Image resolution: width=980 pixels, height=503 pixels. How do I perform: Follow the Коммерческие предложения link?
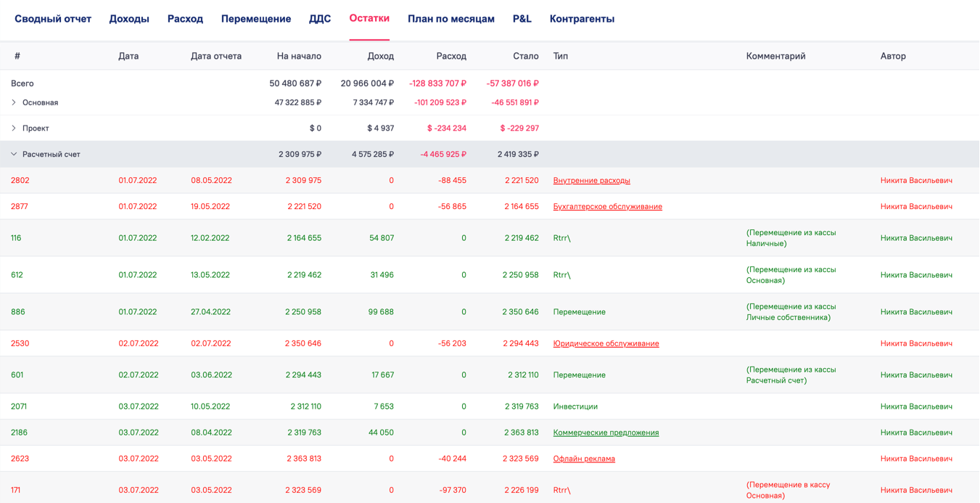[x=606, y=432]
